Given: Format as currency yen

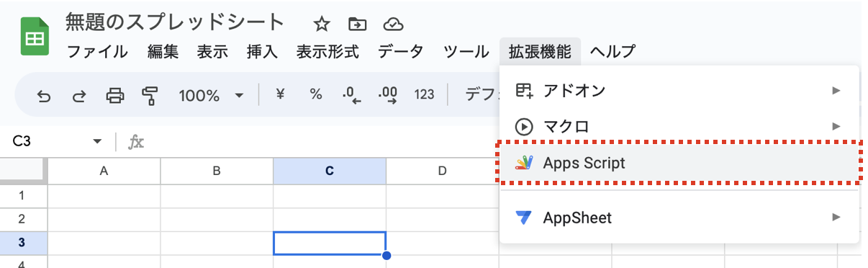Looking at the screenshot, I should (281, 94).
